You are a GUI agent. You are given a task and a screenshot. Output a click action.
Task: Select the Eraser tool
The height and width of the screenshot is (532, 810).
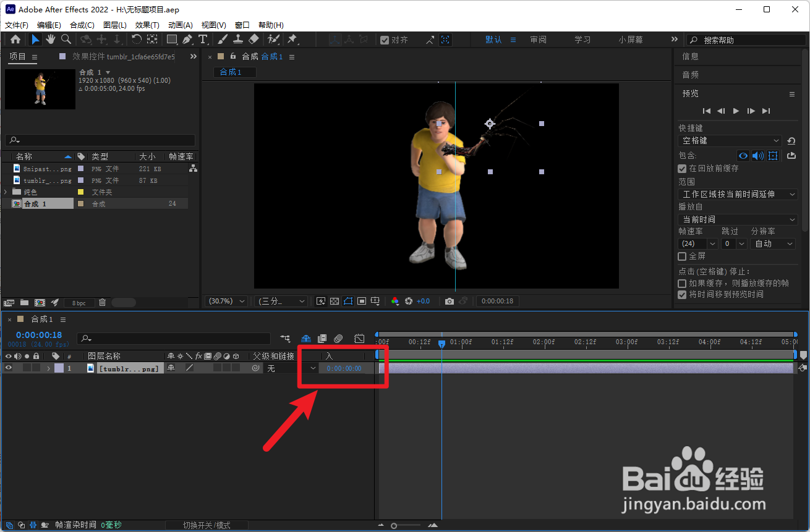coord(254,40)
